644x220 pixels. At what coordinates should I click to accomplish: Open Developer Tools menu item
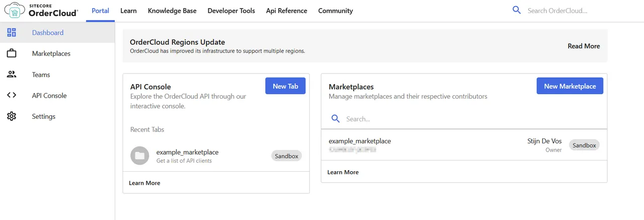point(231,11)
